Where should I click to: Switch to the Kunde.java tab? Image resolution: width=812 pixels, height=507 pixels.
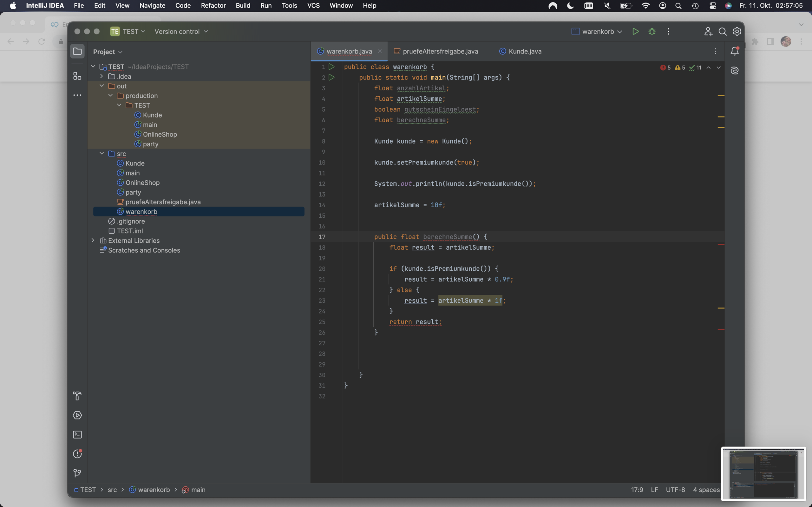524,51
